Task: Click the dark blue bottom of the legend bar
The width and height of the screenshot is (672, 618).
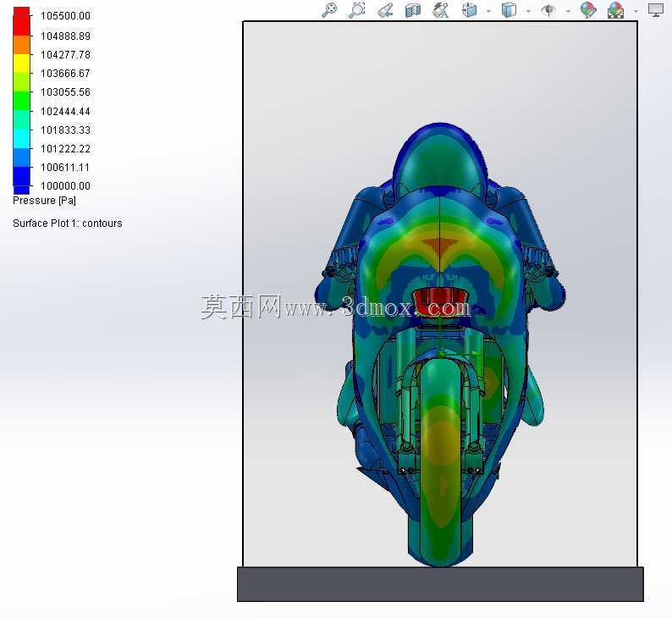Action: click(21, 180)
